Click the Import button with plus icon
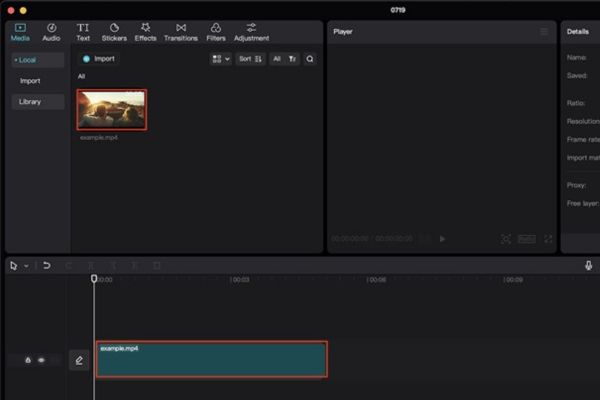 point(99,59)
